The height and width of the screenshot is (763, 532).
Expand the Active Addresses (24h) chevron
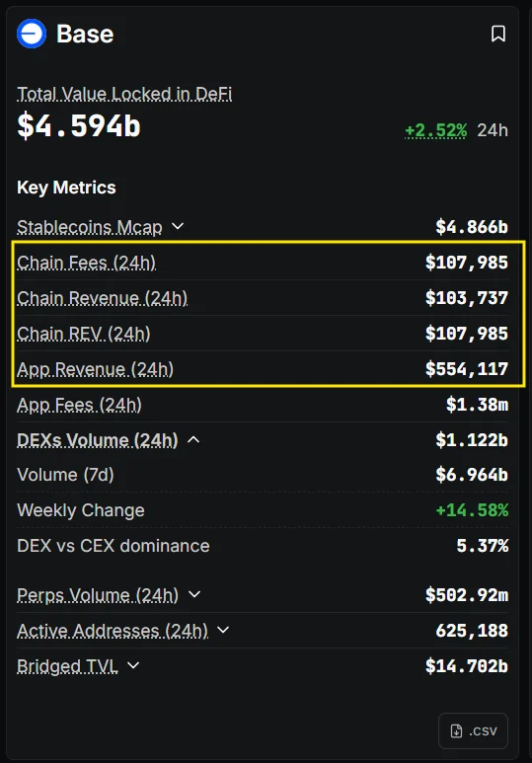pyautogui.click(x=223, y=630)
